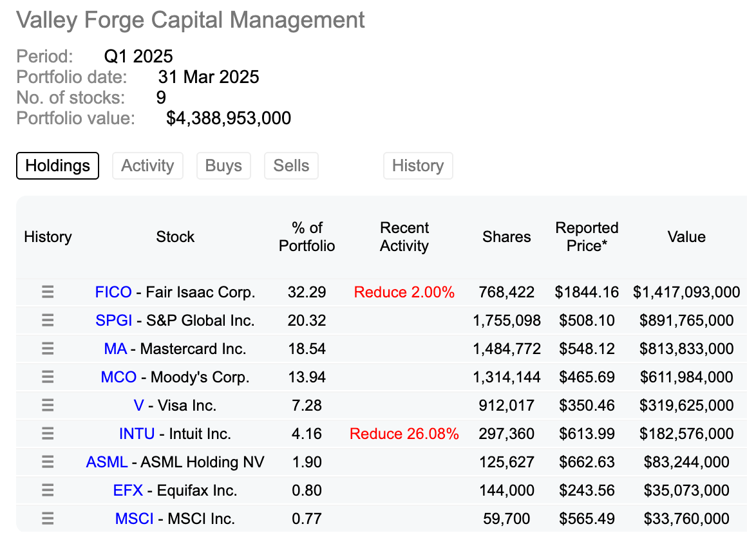Click the Shares column header
This screenshot has width=756, height=542.
506,237
